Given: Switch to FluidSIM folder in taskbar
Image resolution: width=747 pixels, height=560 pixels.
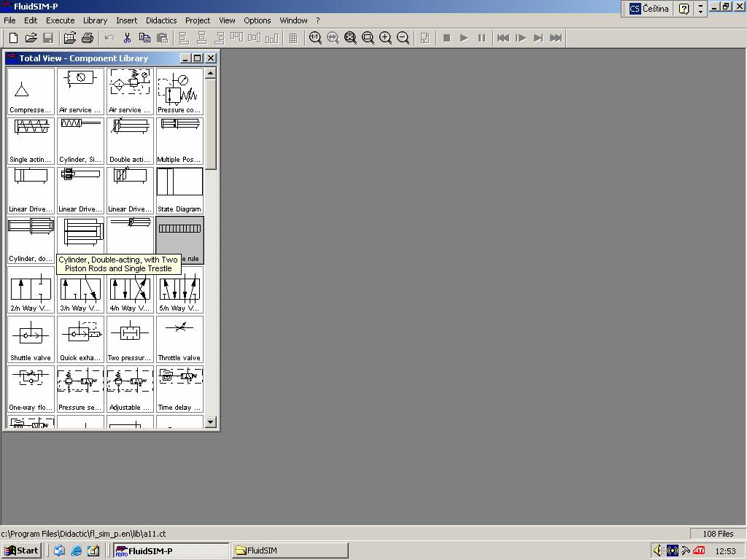Looking at the screenshot, I should (290, 551).
